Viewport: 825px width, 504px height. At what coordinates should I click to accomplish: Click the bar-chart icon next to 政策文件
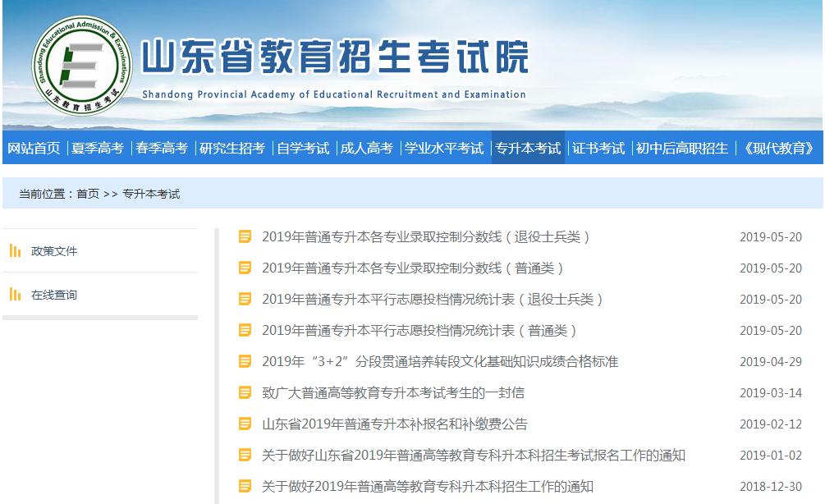coord(16,250)
